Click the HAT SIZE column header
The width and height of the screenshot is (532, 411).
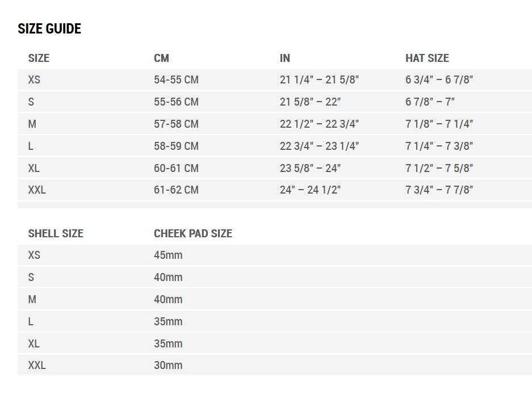427,58
